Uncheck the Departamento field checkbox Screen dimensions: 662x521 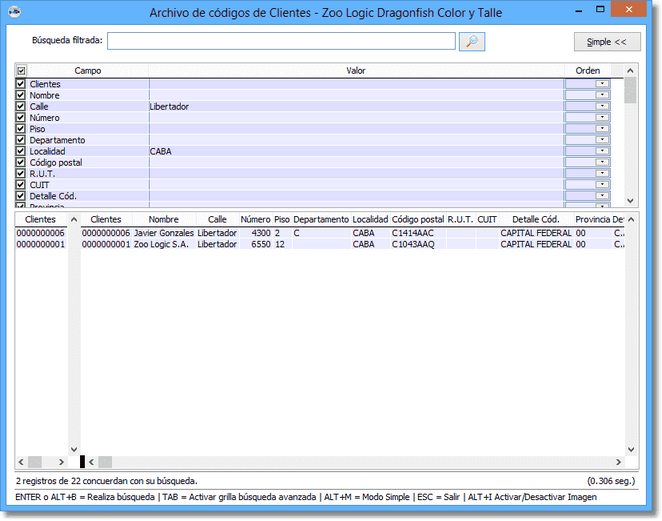coord(20,140)
